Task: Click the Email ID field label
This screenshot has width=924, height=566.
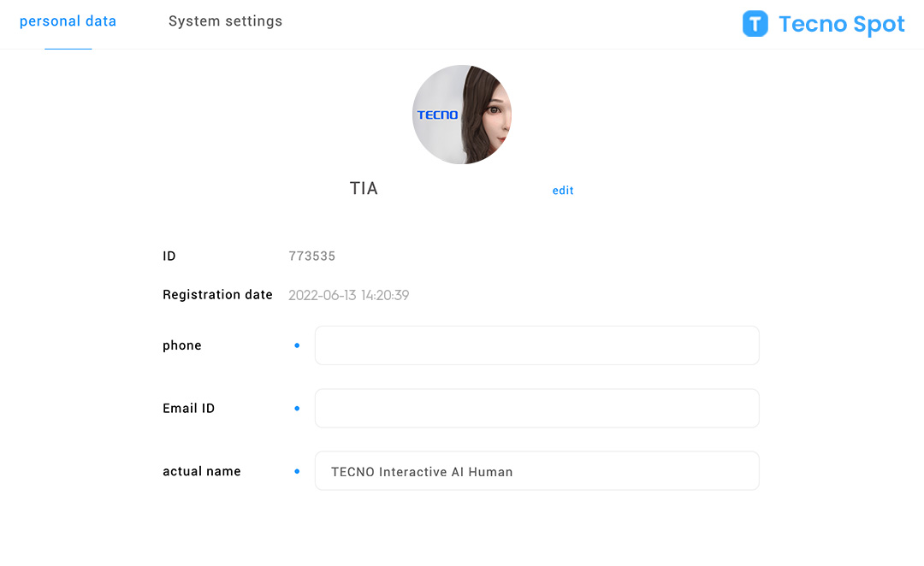Action: tap(188, 408)
